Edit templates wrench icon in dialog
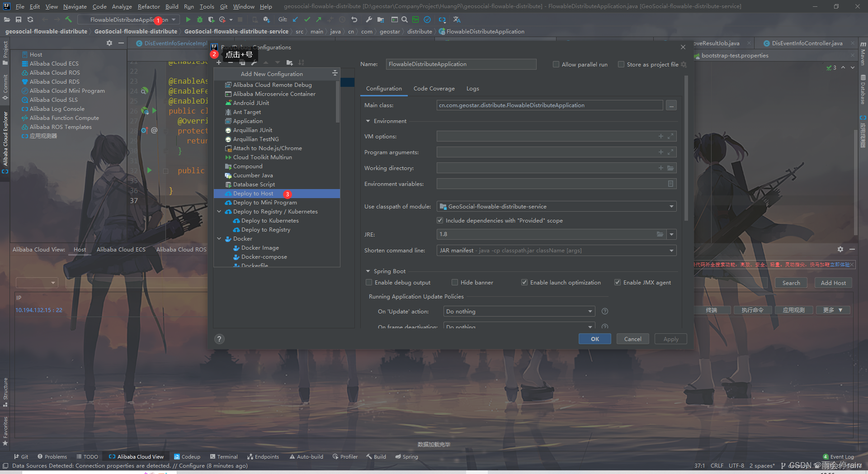Viewport: 868px width, 474px height. [x=254, y=62]
